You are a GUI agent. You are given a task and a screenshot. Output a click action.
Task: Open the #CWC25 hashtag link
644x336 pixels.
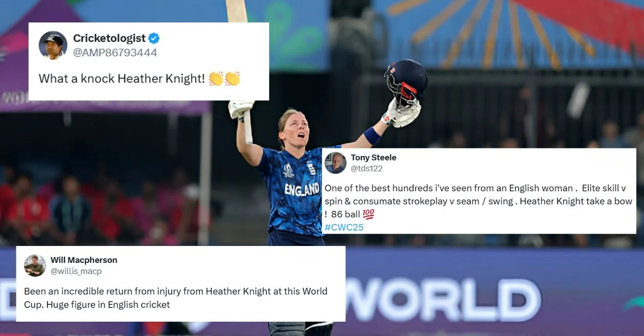point(344,227)
